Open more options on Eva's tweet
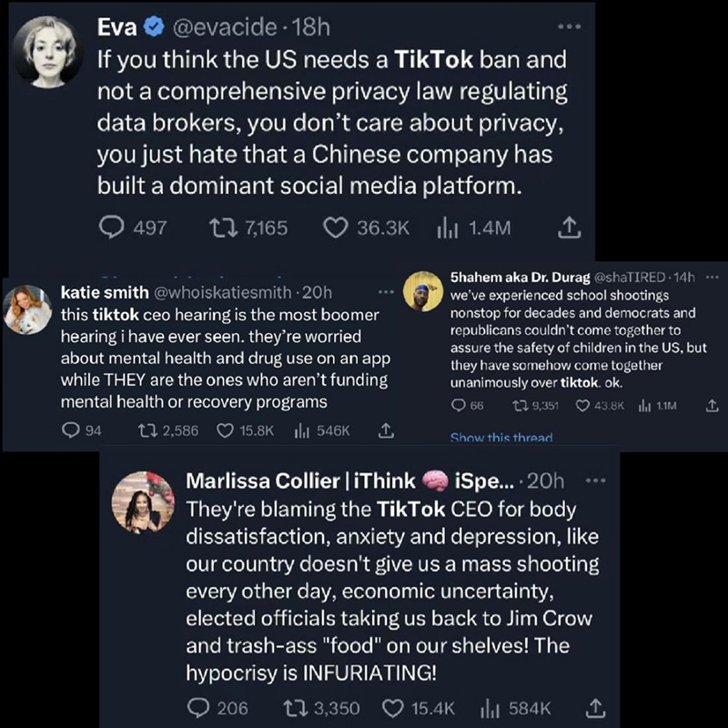Image resolution: width=728 pixels, height=728 pixels. pos(571,27)
